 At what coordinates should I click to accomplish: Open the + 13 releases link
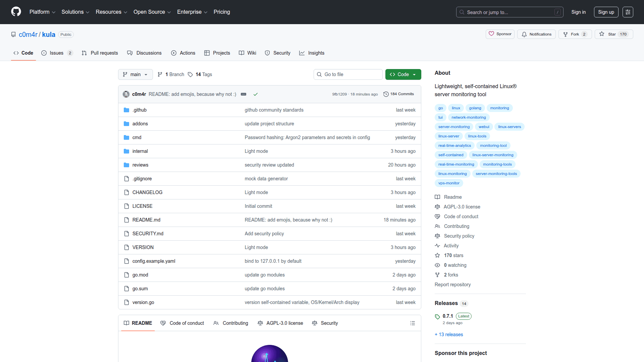point(449,335)
